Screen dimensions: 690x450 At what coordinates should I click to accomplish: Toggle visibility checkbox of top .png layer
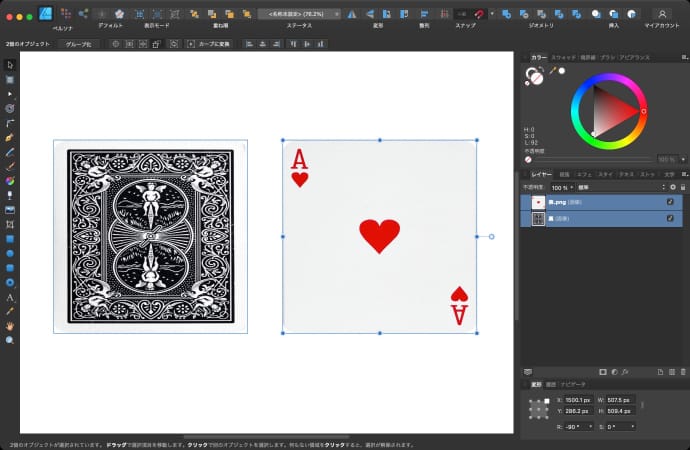click(x=670, y=202)
